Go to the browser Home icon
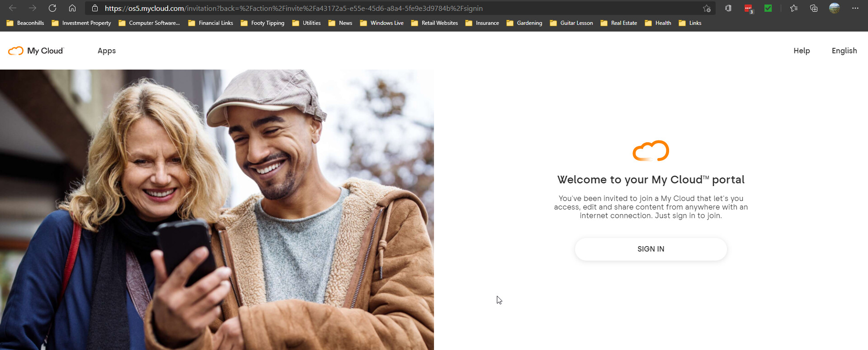Screen dimensions: 868x350 72,8
